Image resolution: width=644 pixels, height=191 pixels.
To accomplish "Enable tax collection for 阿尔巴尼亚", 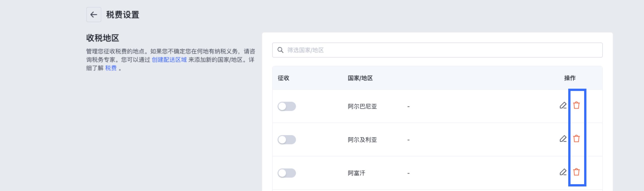I will point(287,106).
